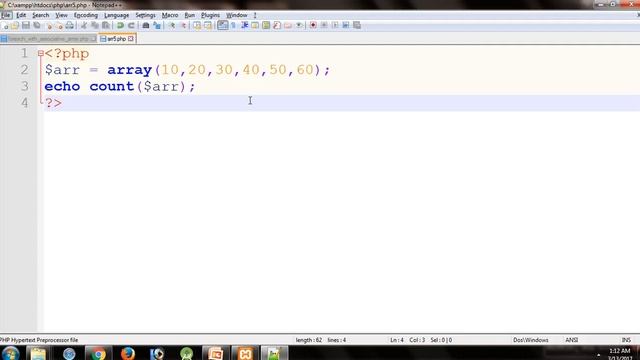Open Google Chrome from the taskbar
This screenshot has width=640, height=360.
98,353
